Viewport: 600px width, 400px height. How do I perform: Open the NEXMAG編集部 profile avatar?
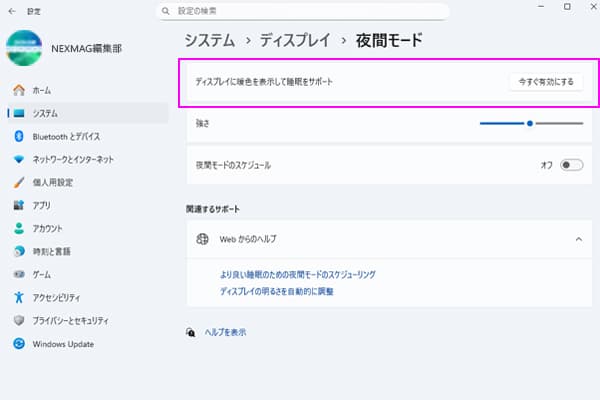24,48
